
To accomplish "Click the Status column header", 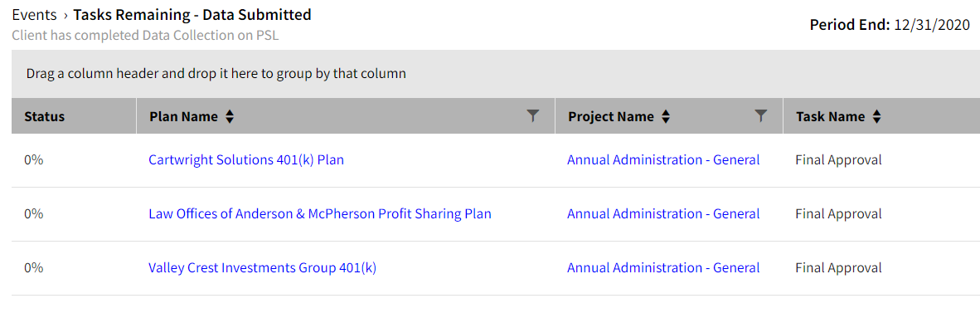I will (45, 116).
